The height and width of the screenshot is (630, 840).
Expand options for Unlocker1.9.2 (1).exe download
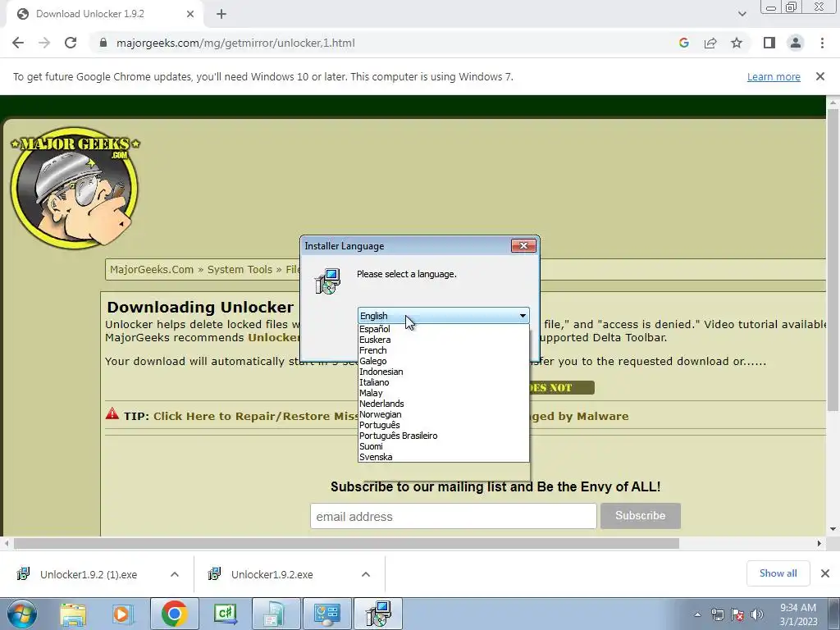(x=175, y=574)
